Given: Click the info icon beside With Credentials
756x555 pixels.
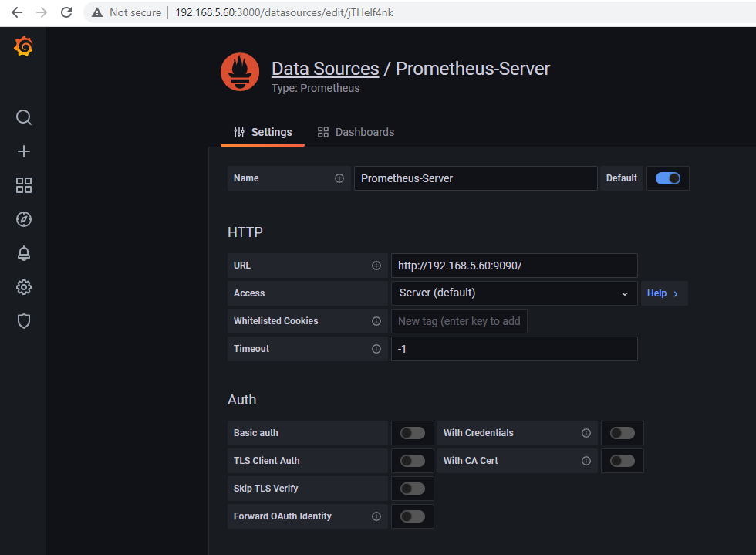Looking at the screenshot, I should tap(586, 433).
